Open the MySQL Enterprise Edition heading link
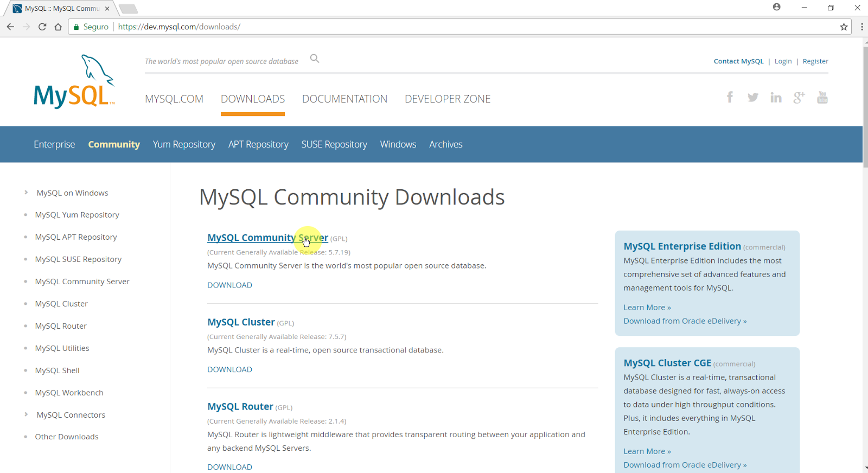The height and width of the screenshot is (473, 868). click(682, 246)
